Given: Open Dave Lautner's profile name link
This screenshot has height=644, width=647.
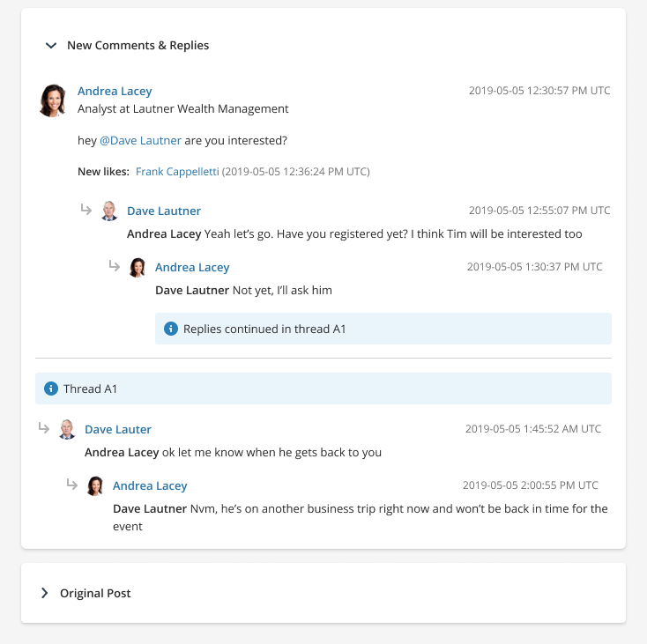Looking at the screenshot, I should tap(164, 211).
